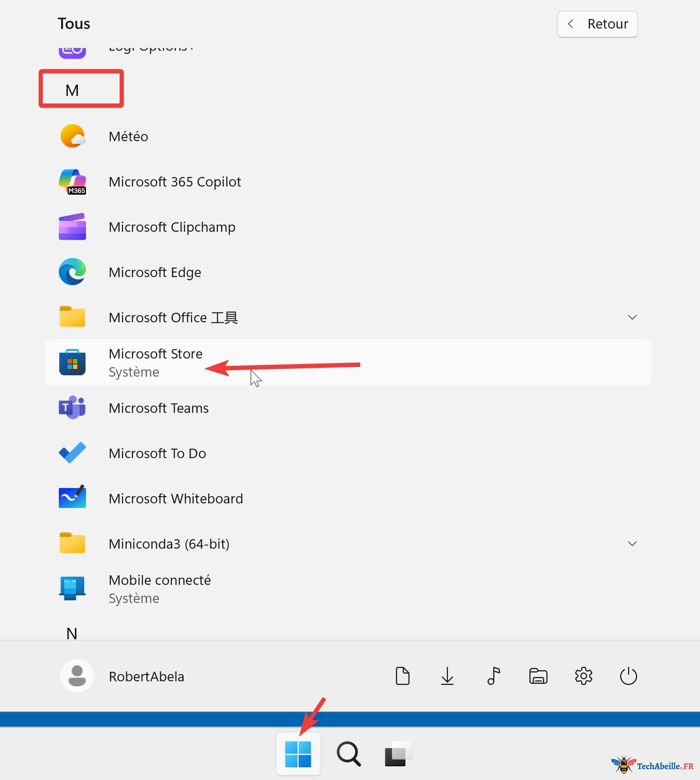The height and width of the screenshot is (780, 700).
Task: Open Settings gear icon
Action: [x=583, y=676]
